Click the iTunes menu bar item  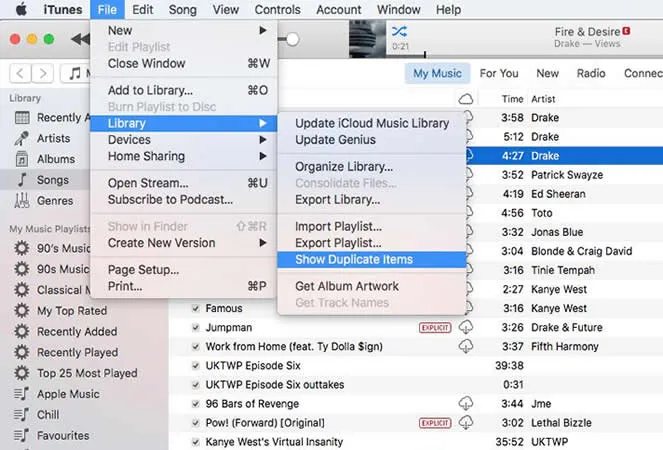coord(63,9)
